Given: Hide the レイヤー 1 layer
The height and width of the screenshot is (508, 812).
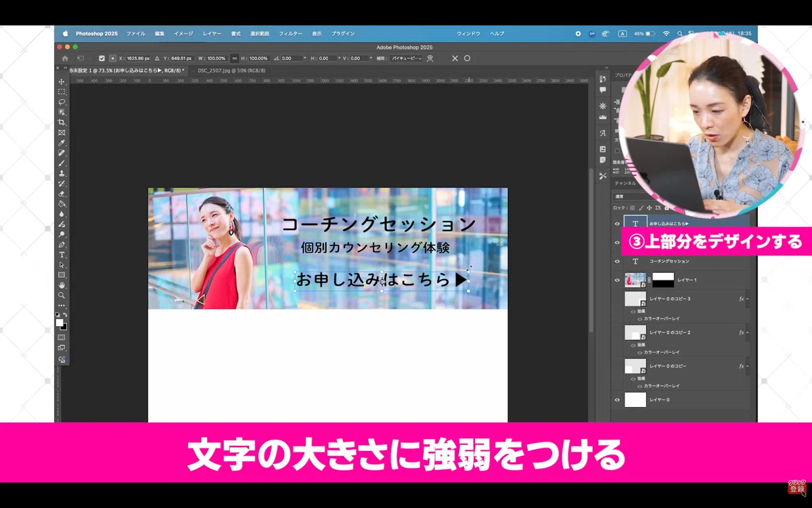Looking at the screenshot, I should (616, 280).
